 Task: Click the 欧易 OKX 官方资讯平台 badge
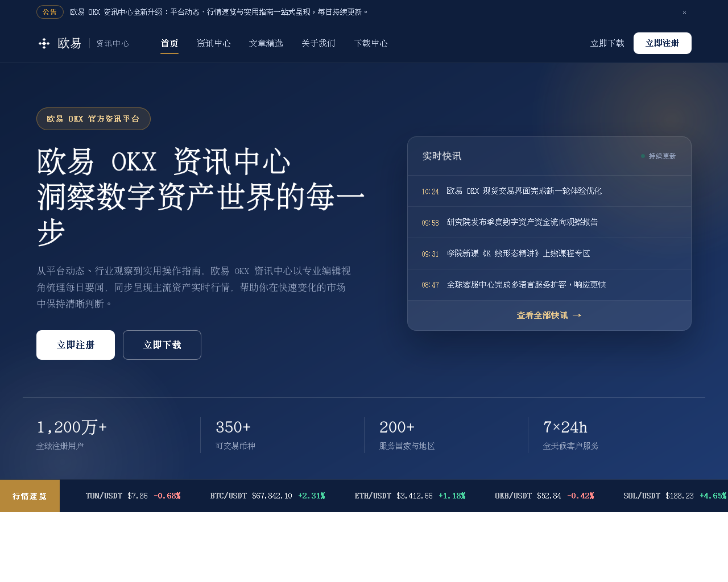(93, 119)
